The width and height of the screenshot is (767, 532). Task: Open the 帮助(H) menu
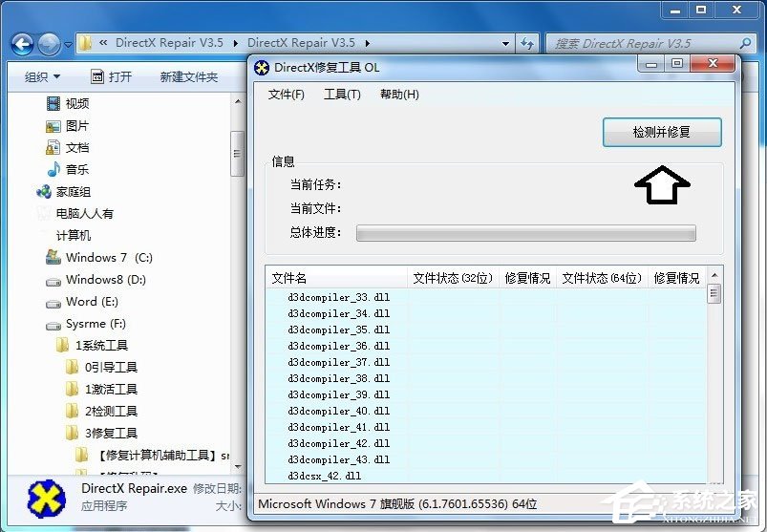399,95
